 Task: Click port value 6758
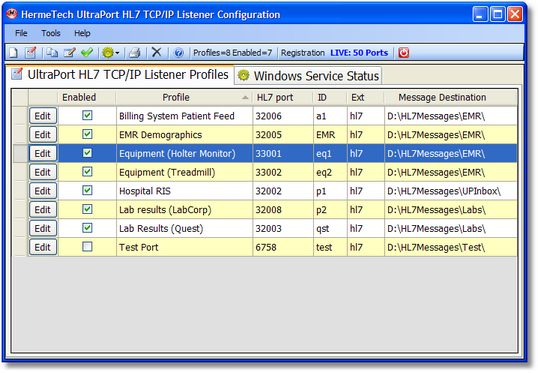266,247
